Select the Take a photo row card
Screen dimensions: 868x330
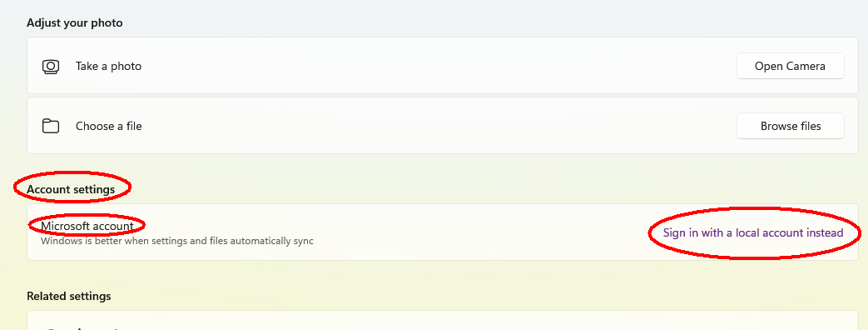click(443, 66)
